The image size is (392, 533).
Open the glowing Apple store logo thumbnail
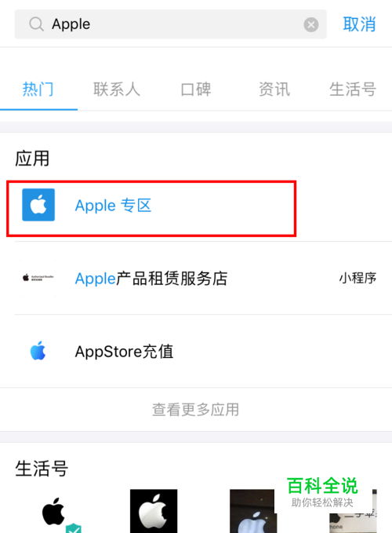252,511
